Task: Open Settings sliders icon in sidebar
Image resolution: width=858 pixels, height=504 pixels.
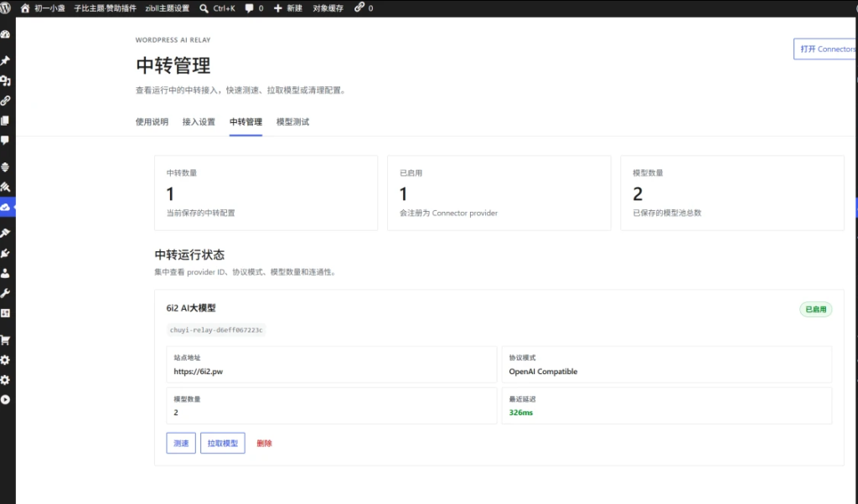Action: coord(6,313)
